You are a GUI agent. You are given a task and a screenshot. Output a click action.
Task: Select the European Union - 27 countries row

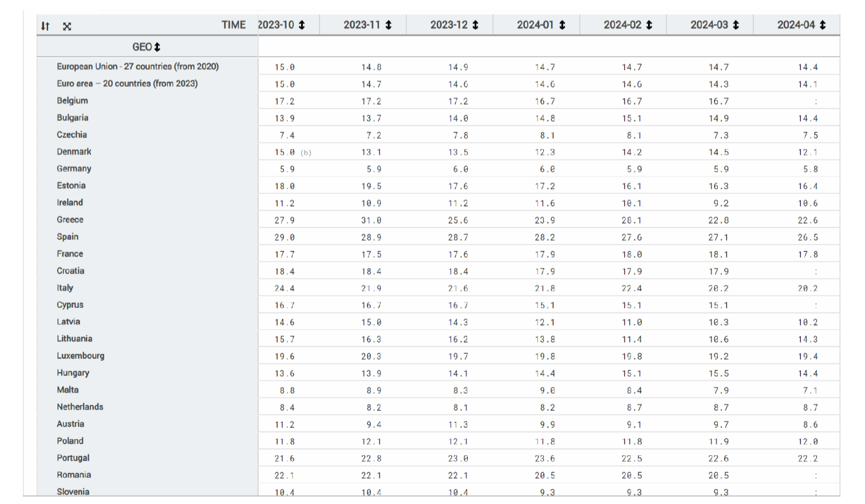[x=137, y=66]
